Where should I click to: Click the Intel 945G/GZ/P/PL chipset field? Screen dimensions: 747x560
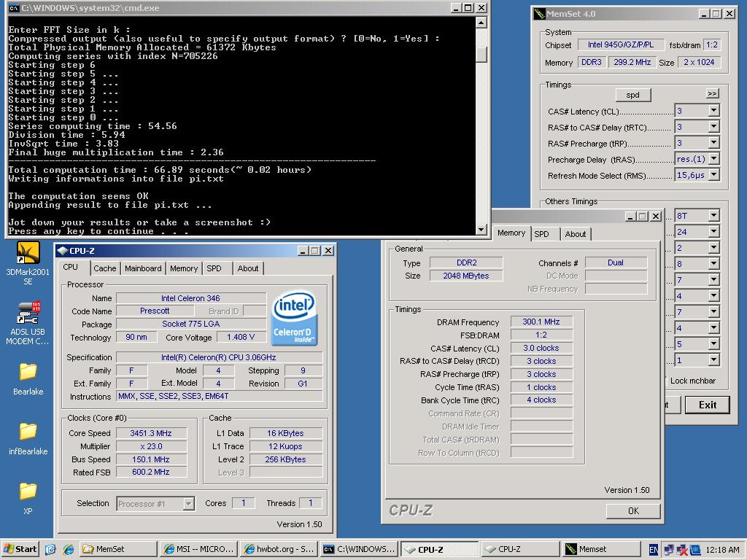[620, 44]
